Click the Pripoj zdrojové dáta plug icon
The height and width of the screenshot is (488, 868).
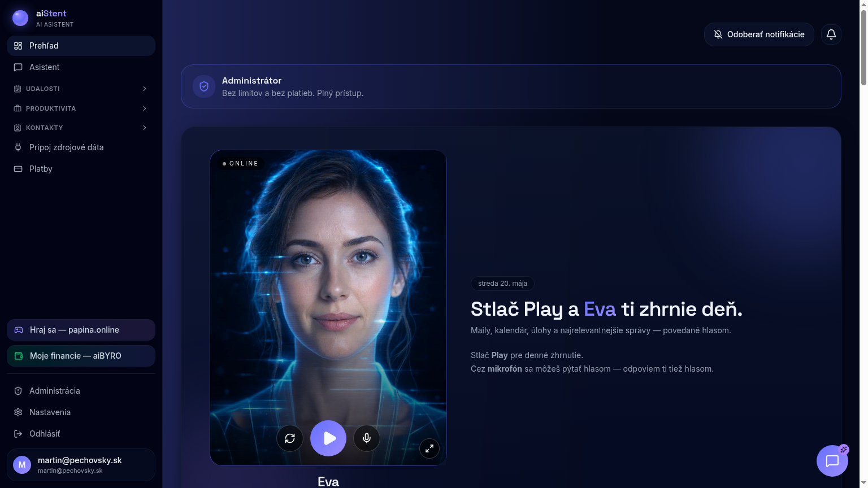coord(18,147)
